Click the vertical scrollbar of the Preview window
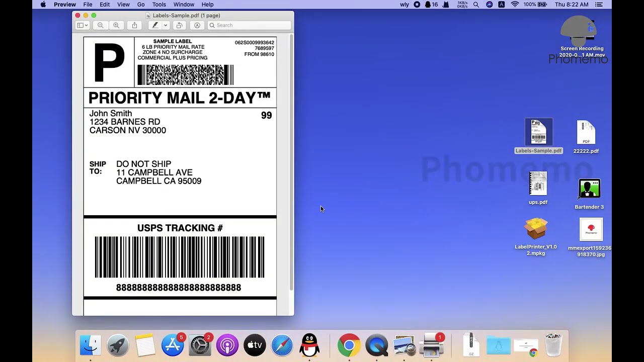The width and height of the screenshot is (644, 362). [x=291, y=162]
